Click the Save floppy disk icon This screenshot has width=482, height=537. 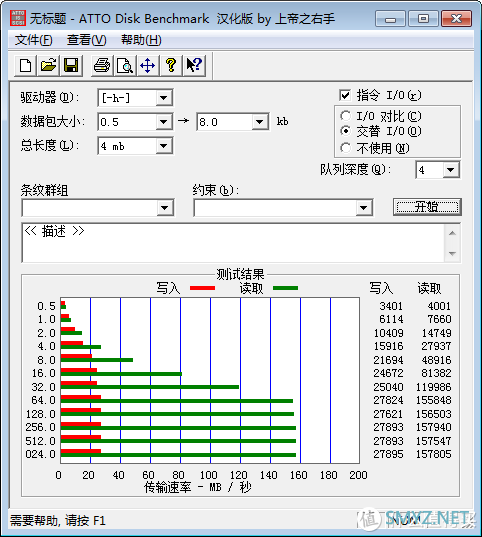(71, 65)
